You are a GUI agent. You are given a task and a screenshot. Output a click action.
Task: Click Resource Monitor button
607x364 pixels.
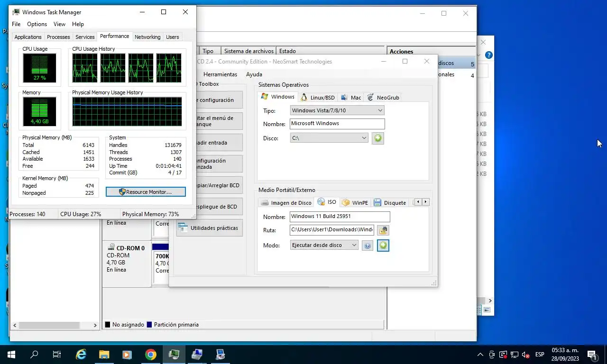146,192
